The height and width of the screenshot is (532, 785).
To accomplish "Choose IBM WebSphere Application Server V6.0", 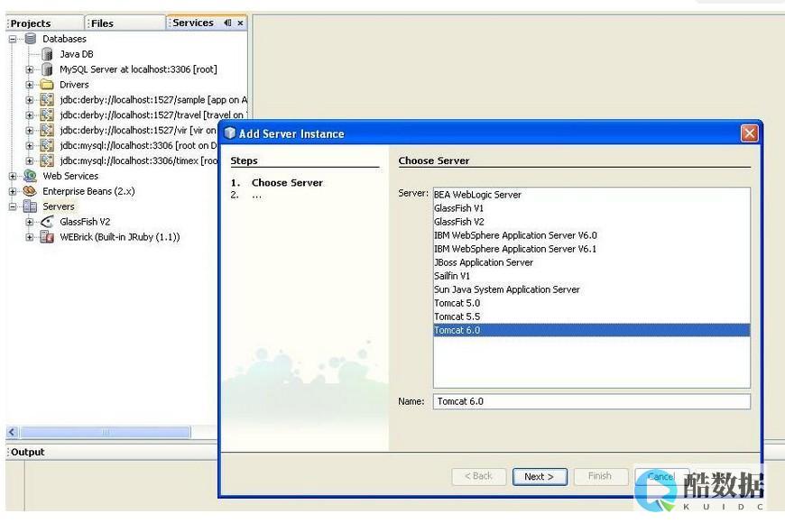I will point(591,235).
